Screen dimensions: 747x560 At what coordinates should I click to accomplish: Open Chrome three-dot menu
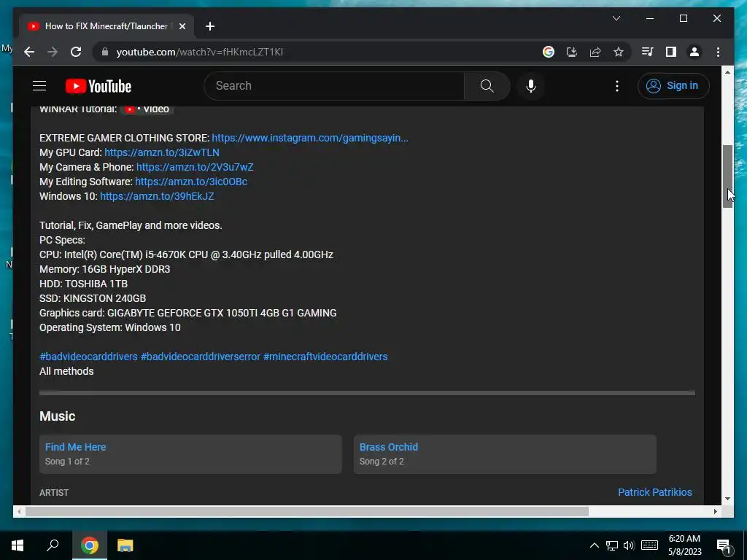tap(718, 52)
